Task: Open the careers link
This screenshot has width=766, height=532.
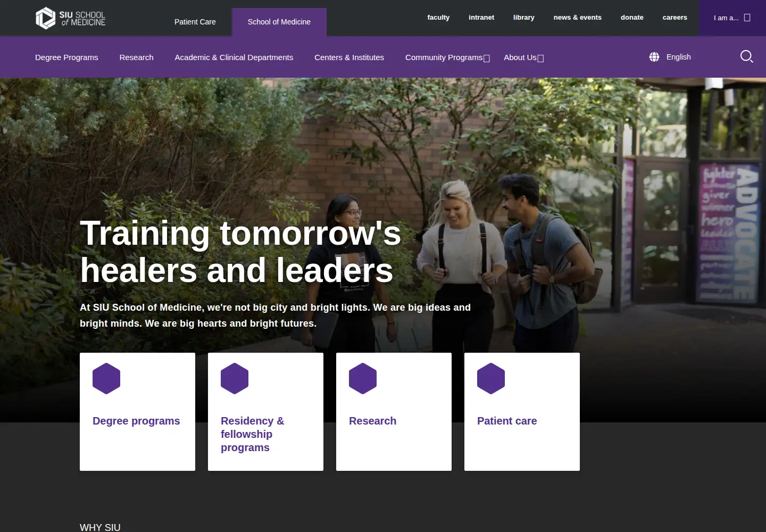Action: click(675, 18)
